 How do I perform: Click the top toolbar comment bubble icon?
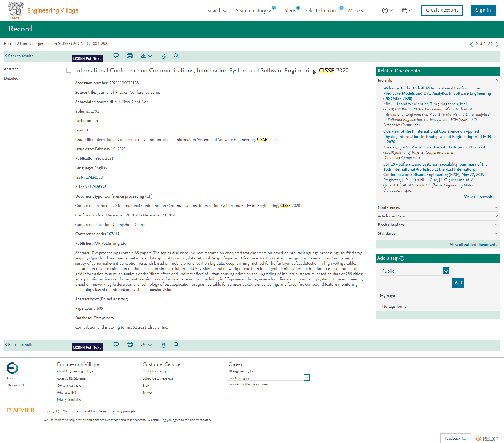coord(116,56)
